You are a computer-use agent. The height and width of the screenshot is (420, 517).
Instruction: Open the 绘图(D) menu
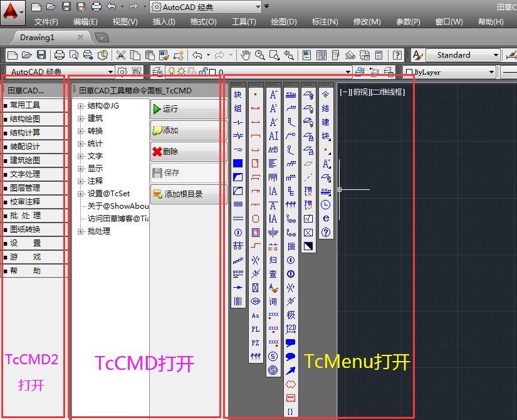tap(283, 22)
